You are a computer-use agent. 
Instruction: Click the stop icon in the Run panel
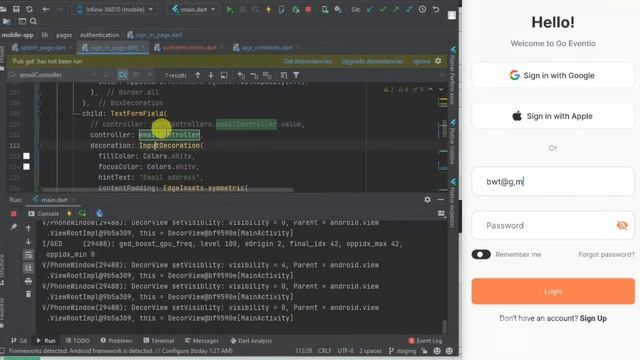[13, 213]
